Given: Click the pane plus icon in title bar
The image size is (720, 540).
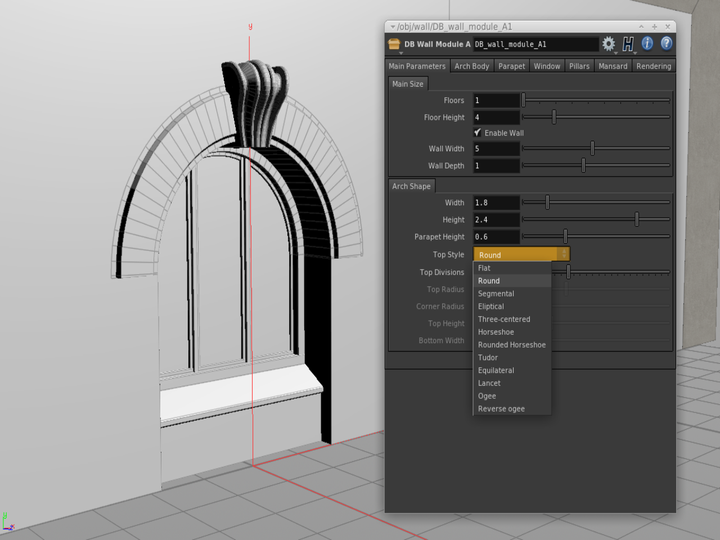Looking at the screenshot, I should pyautogui.click(x=654, y=27).
